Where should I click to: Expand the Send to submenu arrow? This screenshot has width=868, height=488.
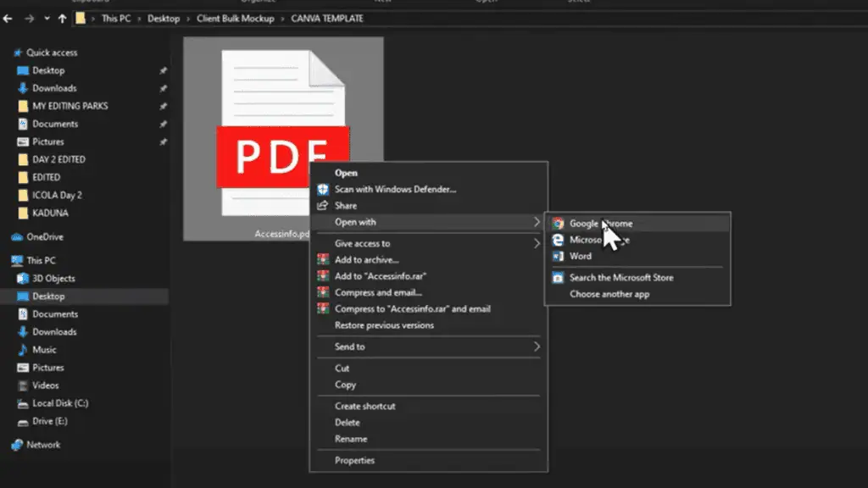pyautogui.click(x=537, y=347)
